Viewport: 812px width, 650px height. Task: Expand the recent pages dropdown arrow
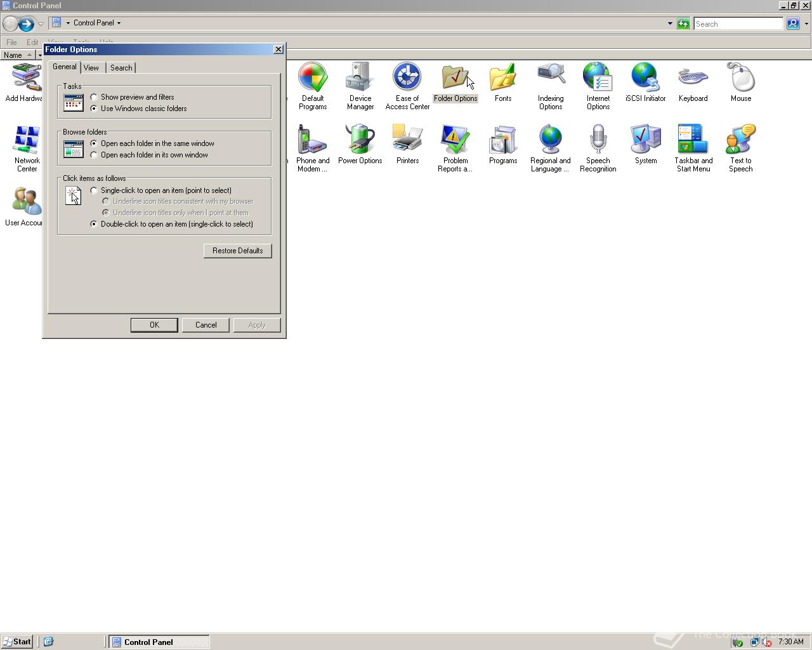[x=41, y=24]
